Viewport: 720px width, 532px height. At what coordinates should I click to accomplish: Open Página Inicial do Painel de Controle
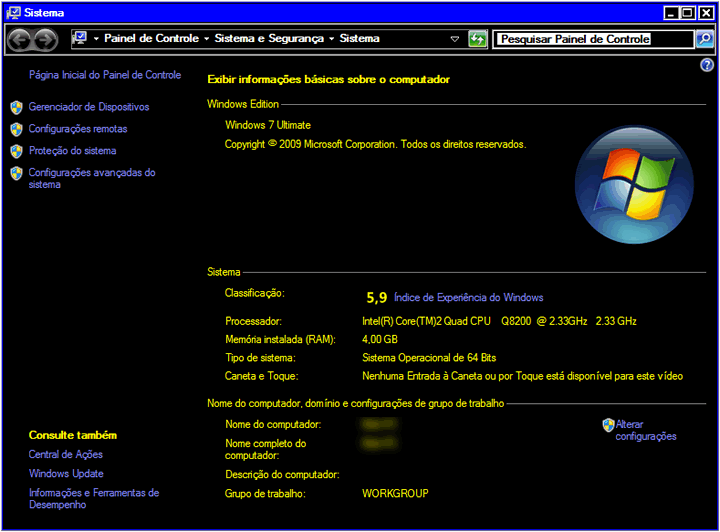[x=105, y=75]
